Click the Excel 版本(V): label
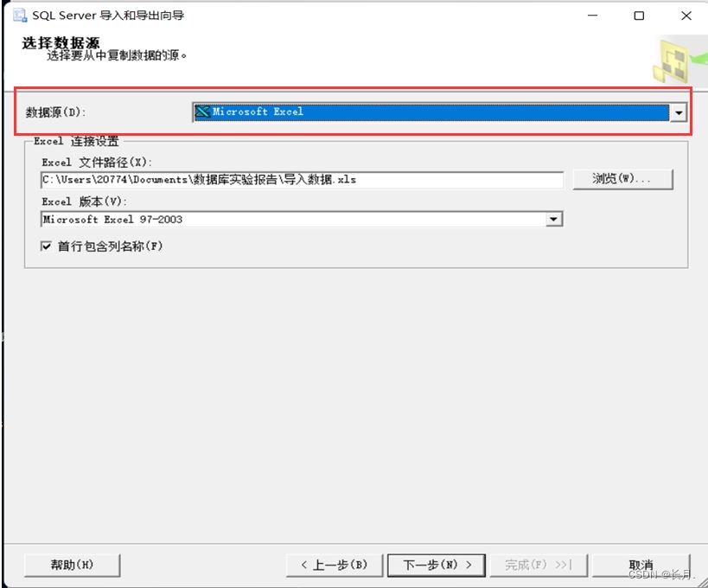 coord(85,201)
